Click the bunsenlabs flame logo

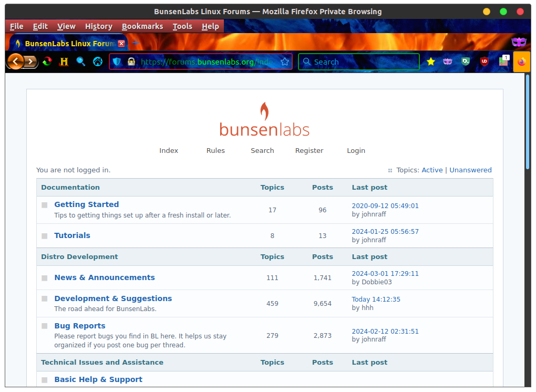(x=264, y=120)
